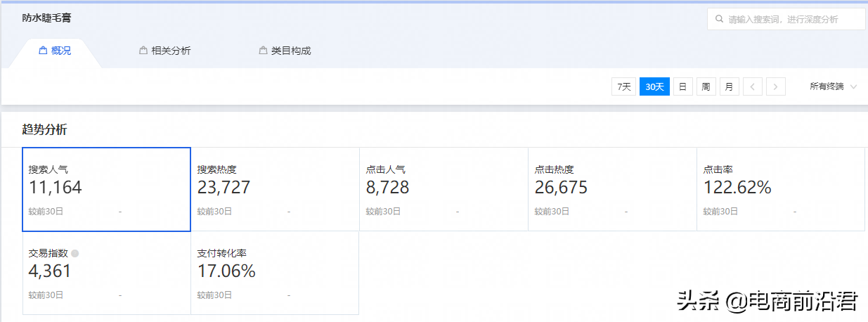
Task: Go to previous period with left arrow
Action: click(753, 86)
